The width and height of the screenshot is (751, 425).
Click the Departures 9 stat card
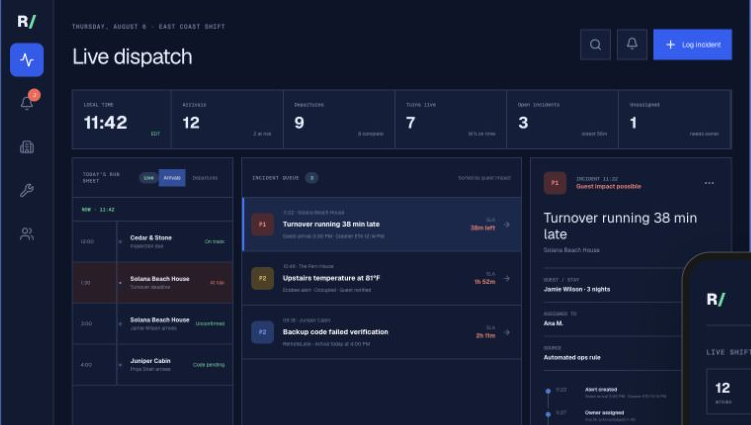339,119
